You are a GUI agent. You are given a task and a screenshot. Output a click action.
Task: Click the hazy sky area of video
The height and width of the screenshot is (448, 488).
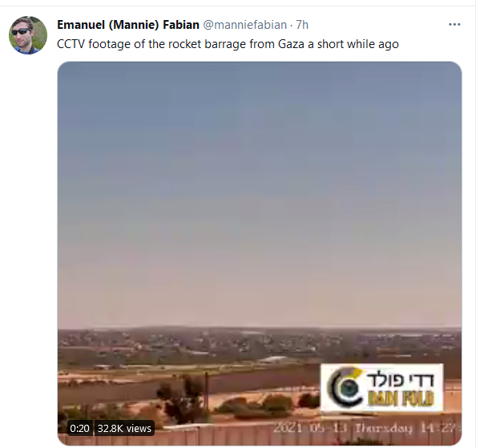point(260,187)
